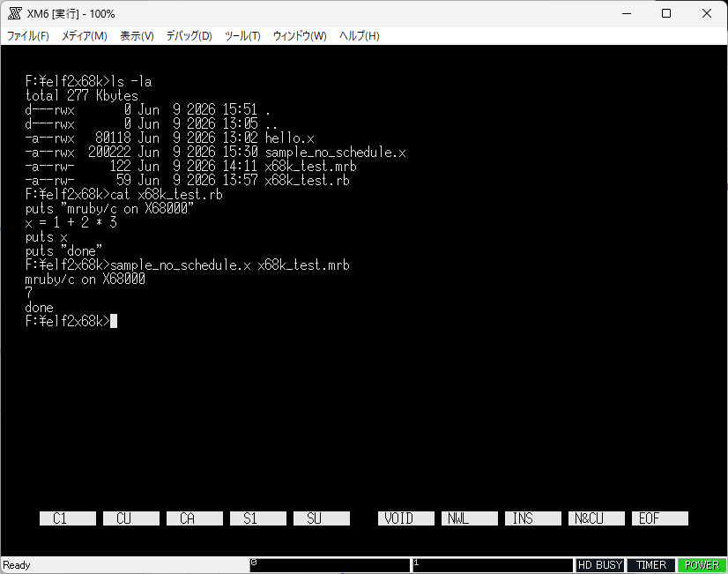Click the INS function key label

pos(533,518)
